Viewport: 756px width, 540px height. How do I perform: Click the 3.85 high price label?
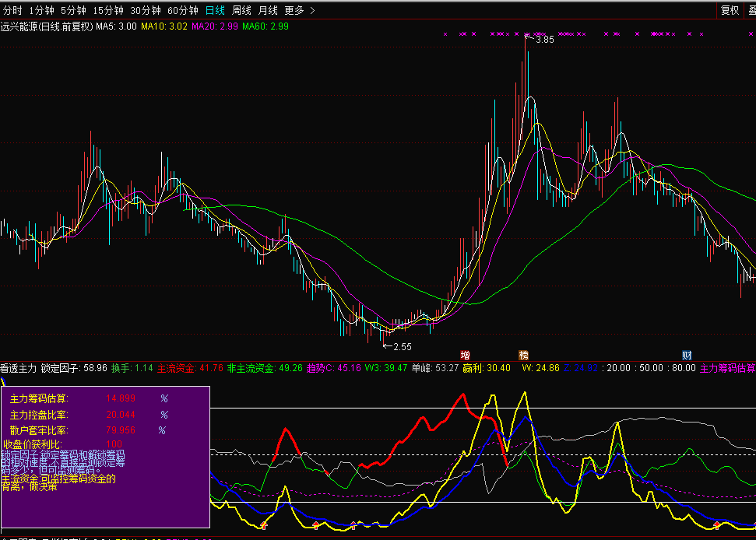coord(545,40)
